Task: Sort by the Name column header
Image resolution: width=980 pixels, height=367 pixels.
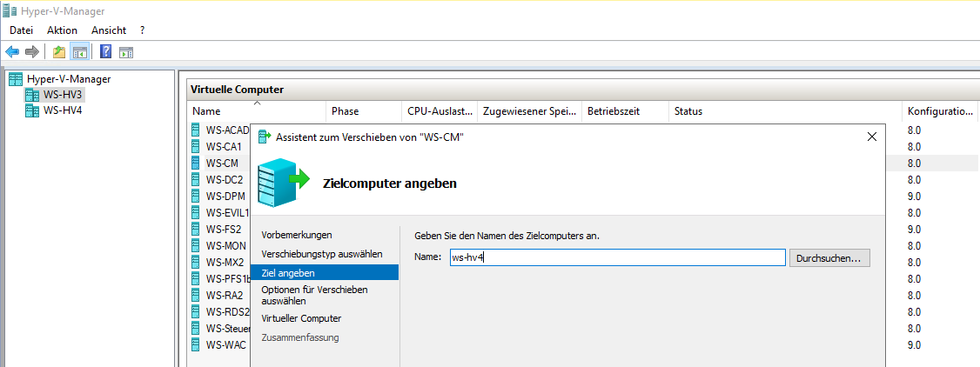Action: tap(256, 111)
